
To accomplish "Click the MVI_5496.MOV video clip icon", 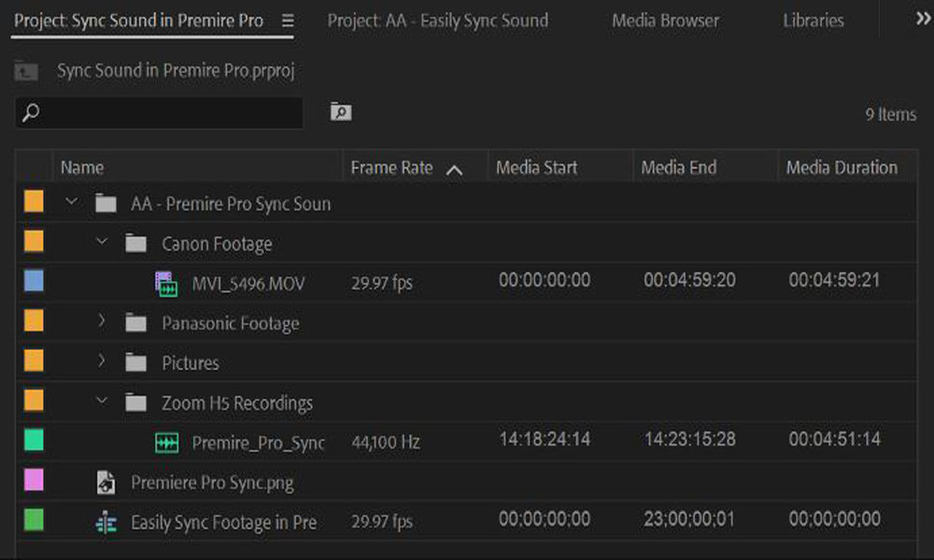I will pos(166,284).
